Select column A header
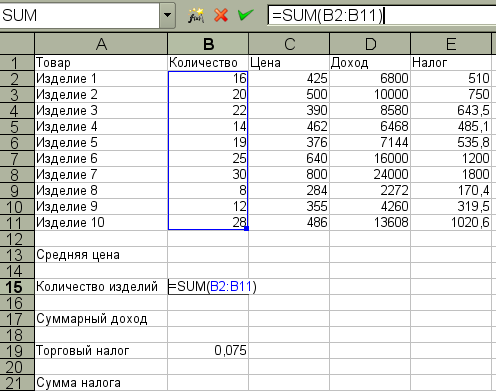Viewport: 496px width, 391px height. (101, 44)
